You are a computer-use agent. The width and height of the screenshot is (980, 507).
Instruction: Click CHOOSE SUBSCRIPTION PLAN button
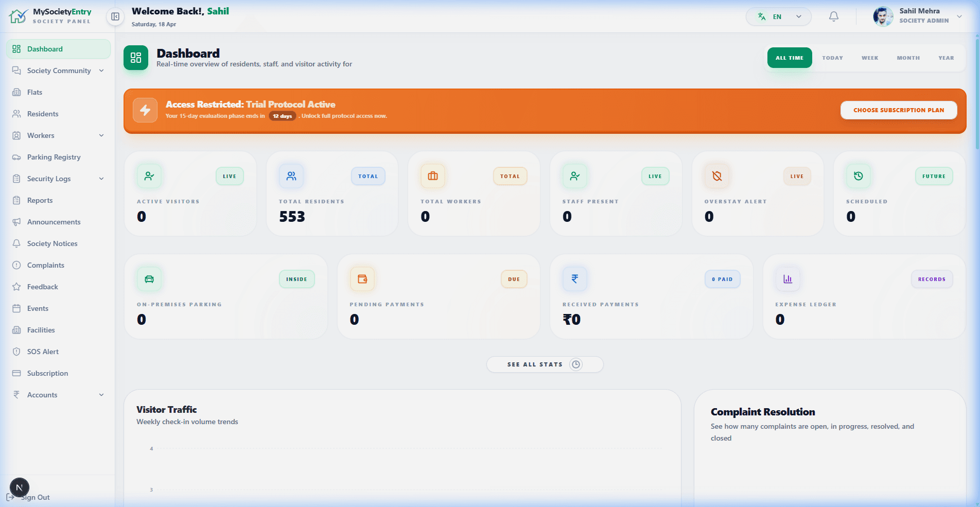point(899,110)
